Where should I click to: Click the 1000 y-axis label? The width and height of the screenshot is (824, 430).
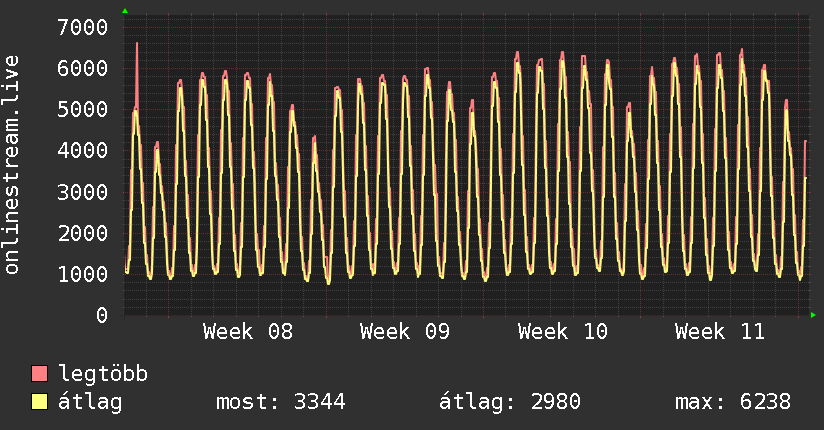83,274
